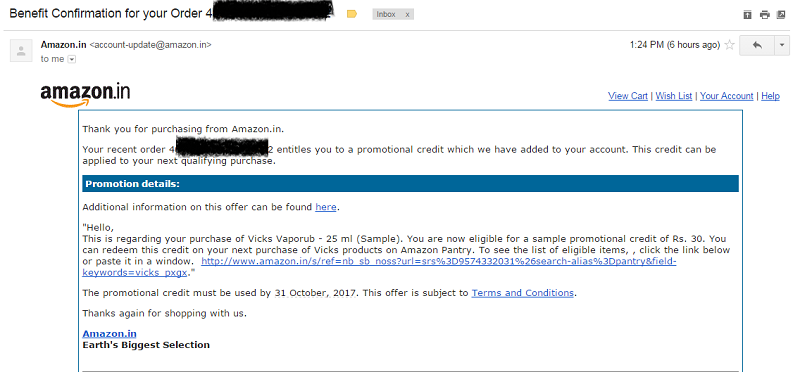Viewport: 800px width, 372px height.
Task: Open email in new window icon
Action: pyautogui.click(x=781, y=15)
